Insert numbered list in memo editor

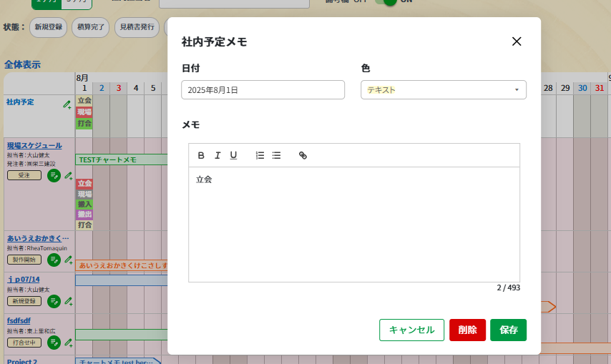point(260,155)
